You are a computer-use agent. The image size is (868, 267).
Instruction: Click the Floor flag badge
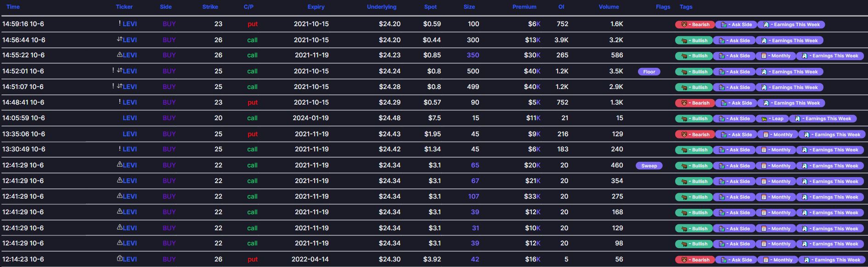coord(649,72)
